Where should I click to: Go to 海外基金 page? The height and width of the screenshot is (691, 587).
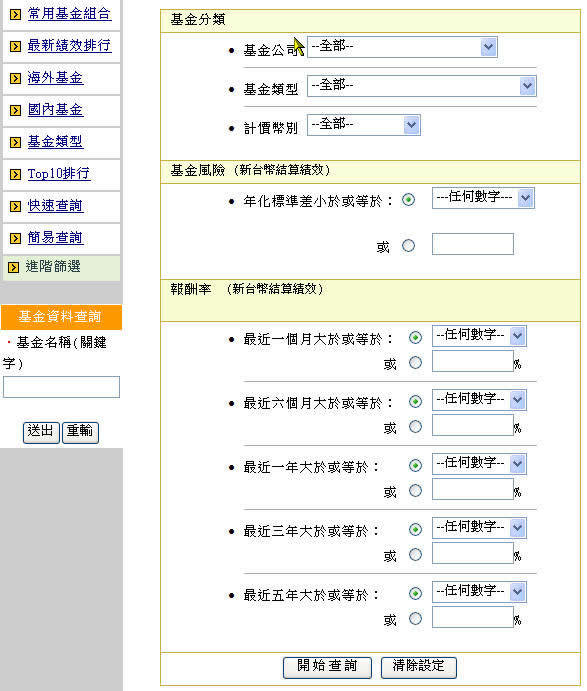55,78
